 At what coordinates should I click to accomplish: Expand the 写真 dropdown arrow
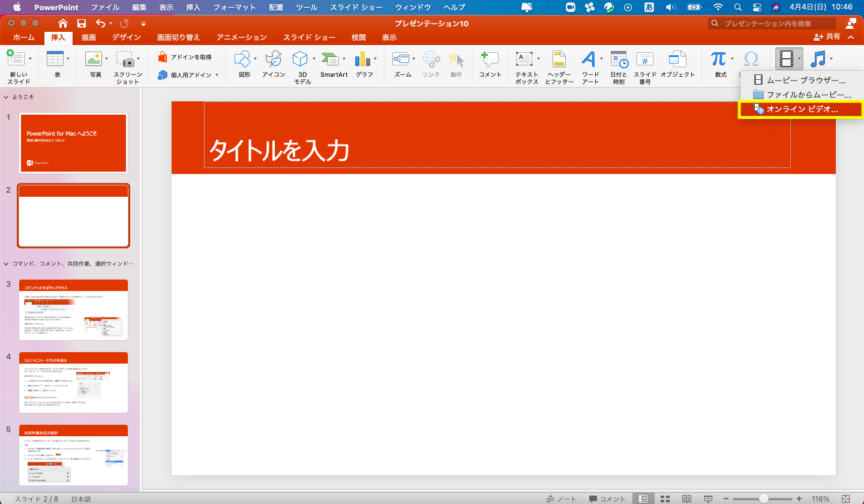click(105, 59)
